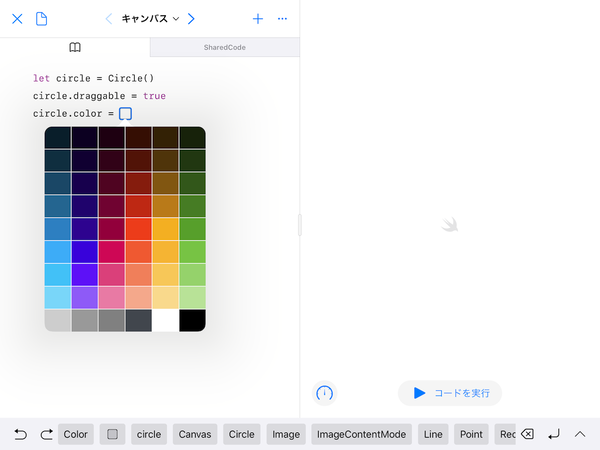Tap the return key icon
Image resolution: width=600 pixels, height=450 pixels.
(x=554, y=434)
